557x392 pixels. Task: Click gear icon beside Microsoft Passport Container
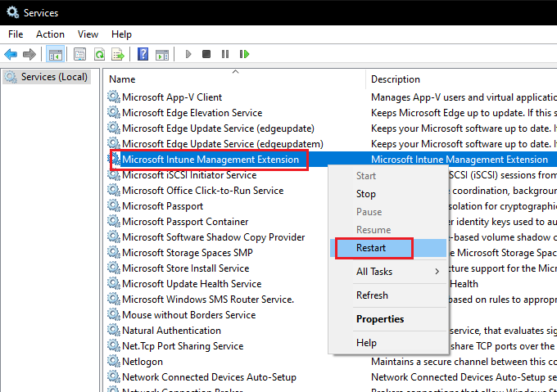(x=114, y=221)
